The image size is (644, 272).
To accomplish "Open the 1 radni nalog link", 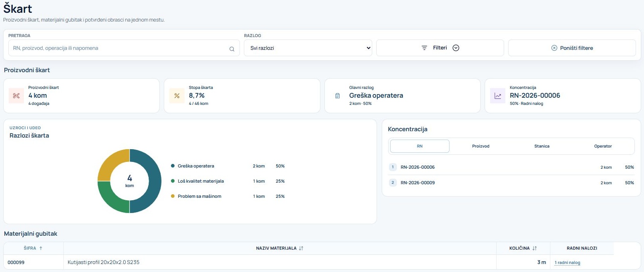I will click(567, 263).
